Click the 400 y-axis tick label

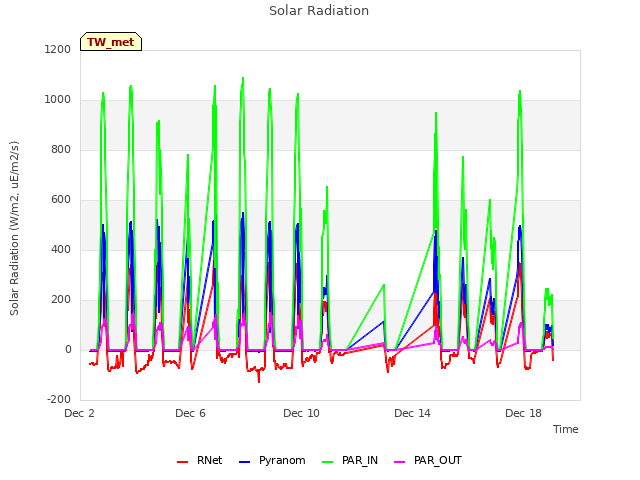tap(61, 249)
